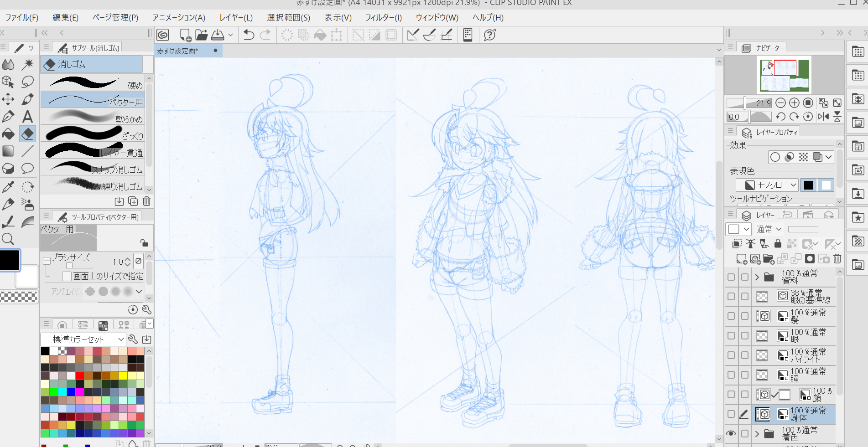Open the レイヤー(L) menu
Image resolution: width=868 pixels, height=447 pixels.
[x=236, y=18]
